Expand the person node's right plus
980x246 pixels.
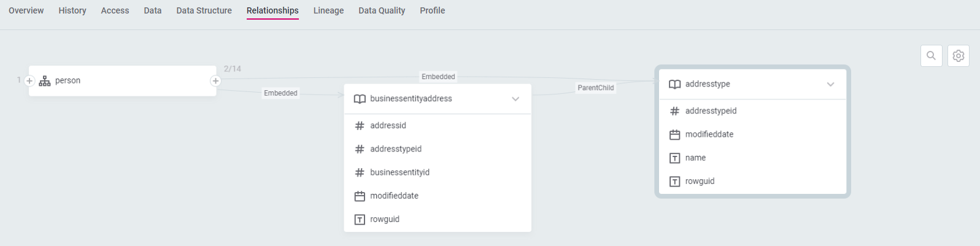click(x=215, y=81)
